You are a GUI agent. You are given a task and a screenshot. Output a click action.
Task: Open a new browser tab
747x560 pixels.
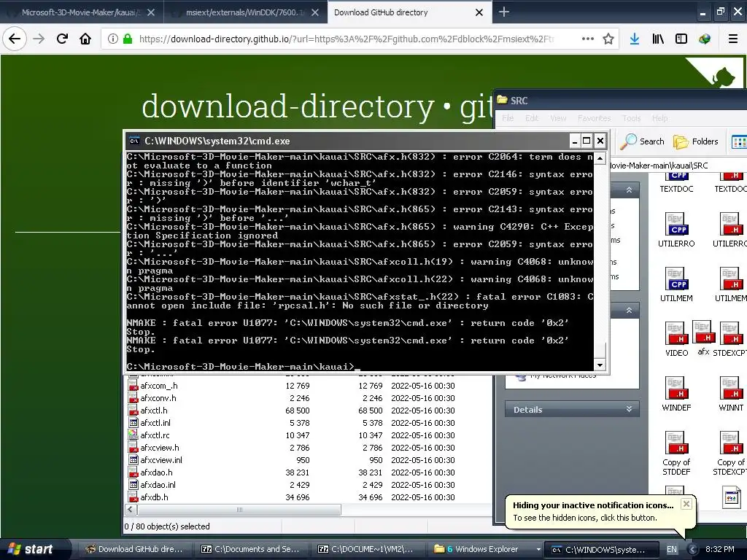click(x=503, y=12)
